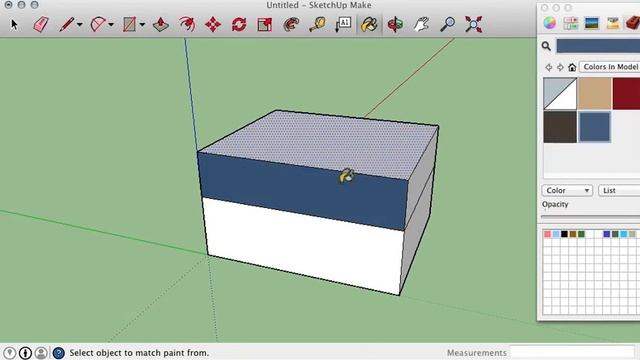Screen dimensions: 640x360
Task: Switch to the color sliders tab
Action: (x=571, y=23)
